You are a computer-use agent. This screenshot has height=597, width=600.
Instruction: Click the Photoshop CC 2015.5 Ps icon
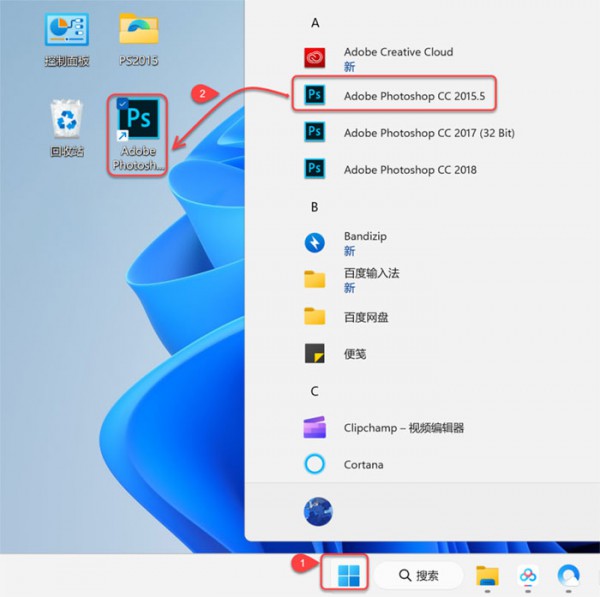click(315, 95)
